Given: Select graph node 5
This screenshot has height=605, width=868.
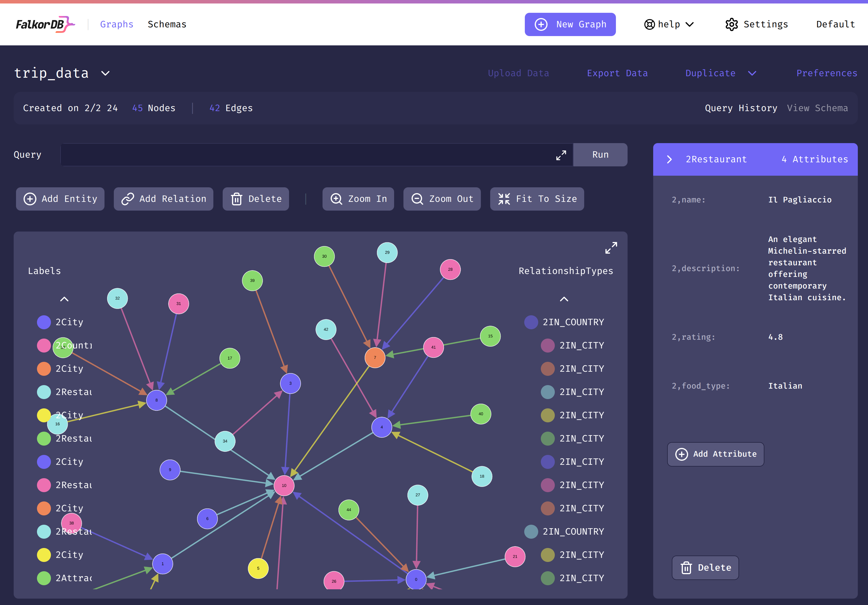Looking at the screenshot, I should [x=258, y=568].
